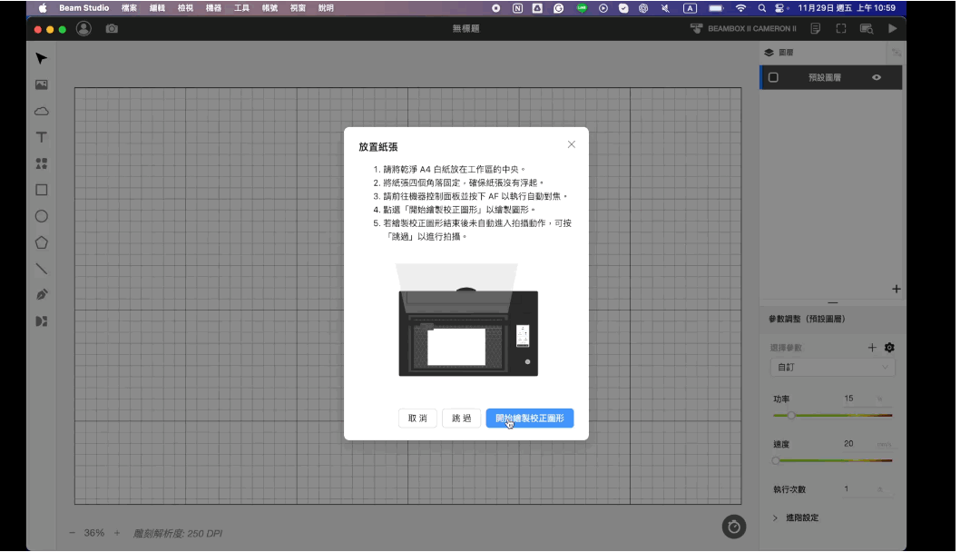Screen dimensions: 980x552
Task: Click the color square of 預設圖層
Action: [773, 77]
